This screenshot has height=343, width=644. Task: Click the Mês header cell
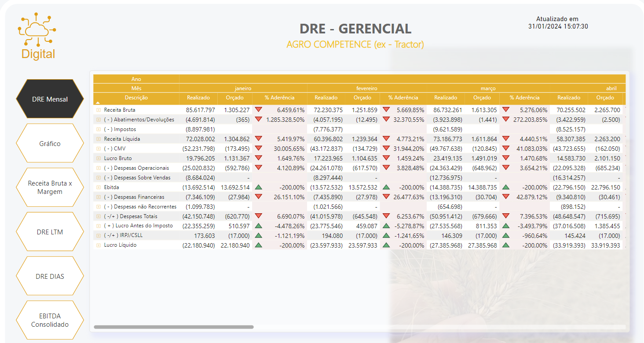coord(136,88)
